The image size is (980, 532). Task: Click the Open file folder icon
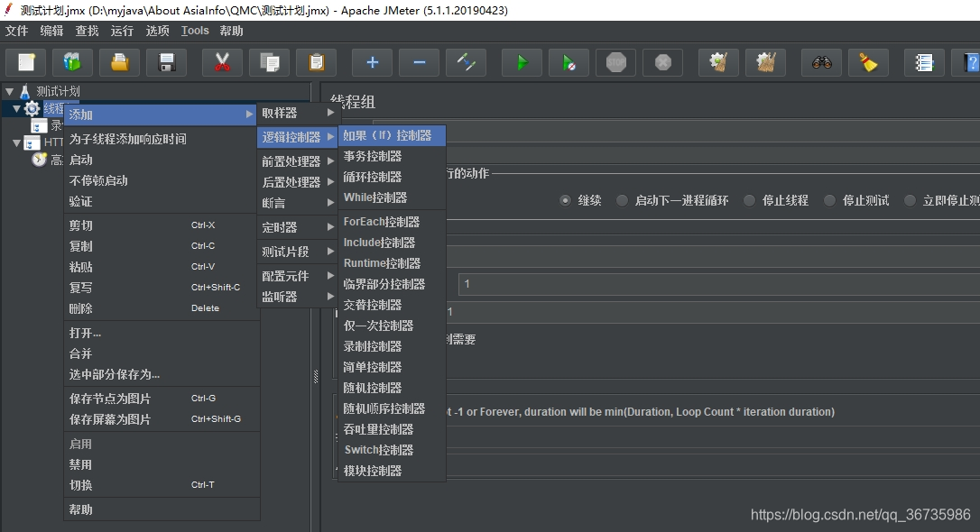click(119, 62)
